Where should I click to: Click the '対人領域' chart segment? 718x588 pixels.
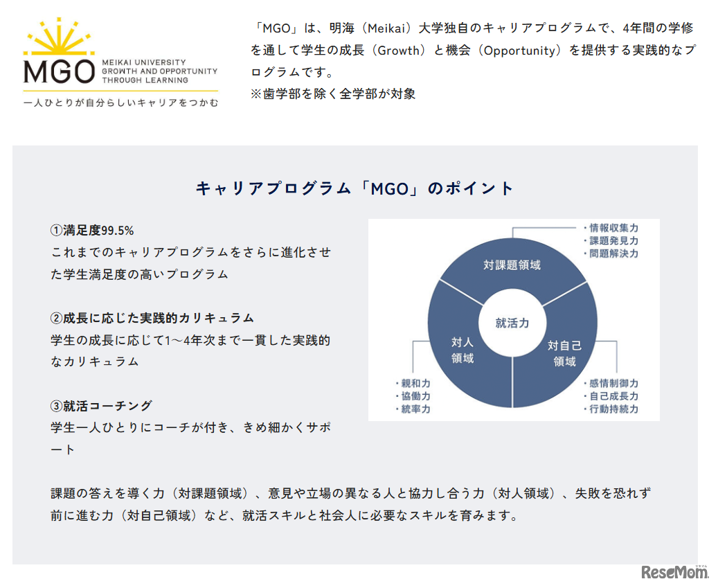[x=463, y=350]
